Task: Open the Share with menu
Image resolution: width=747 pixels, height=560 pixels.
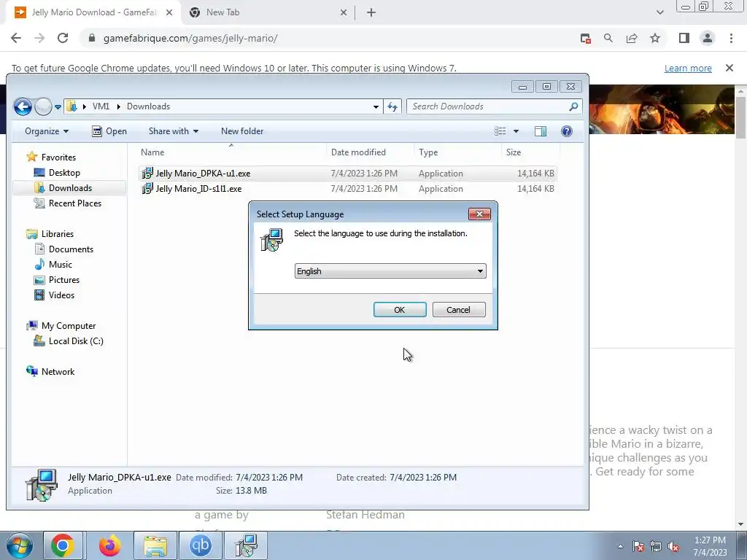Action: coord(174,131)
